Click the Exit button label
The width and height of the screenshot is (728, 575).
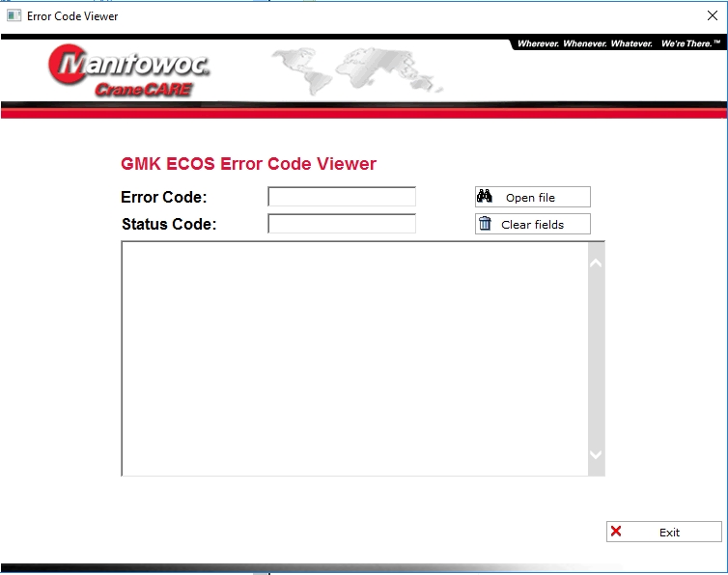tap(669, 533)
